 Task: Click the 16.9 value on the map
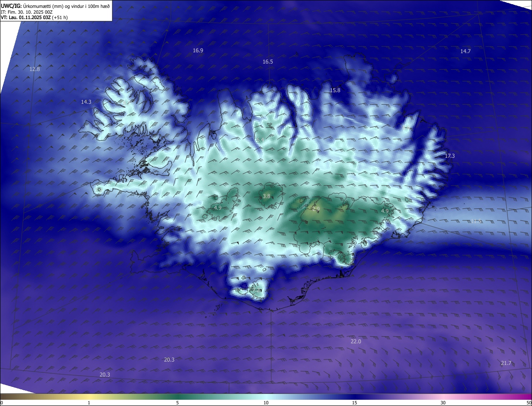tap(198, 51)
